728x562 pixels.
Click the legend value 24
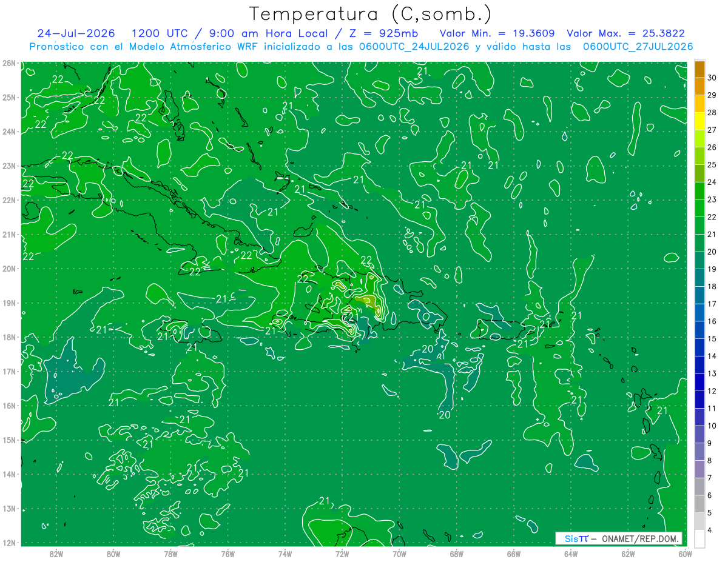coord(712,182)
